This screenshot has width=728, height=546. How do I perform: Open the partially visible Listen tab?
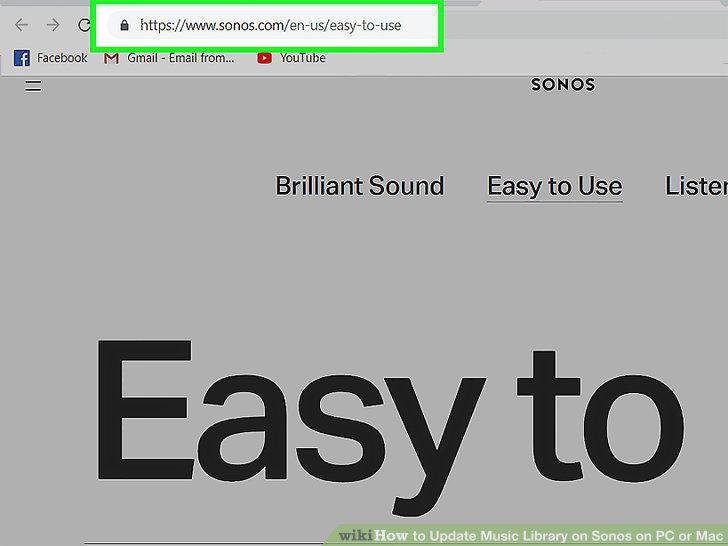click(x=696, y=186)
